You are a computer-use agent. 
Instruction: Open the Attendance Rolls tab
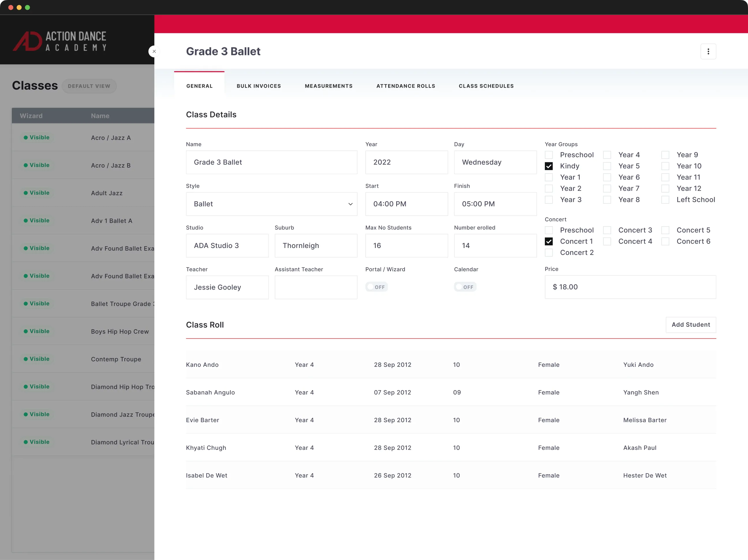405,86
